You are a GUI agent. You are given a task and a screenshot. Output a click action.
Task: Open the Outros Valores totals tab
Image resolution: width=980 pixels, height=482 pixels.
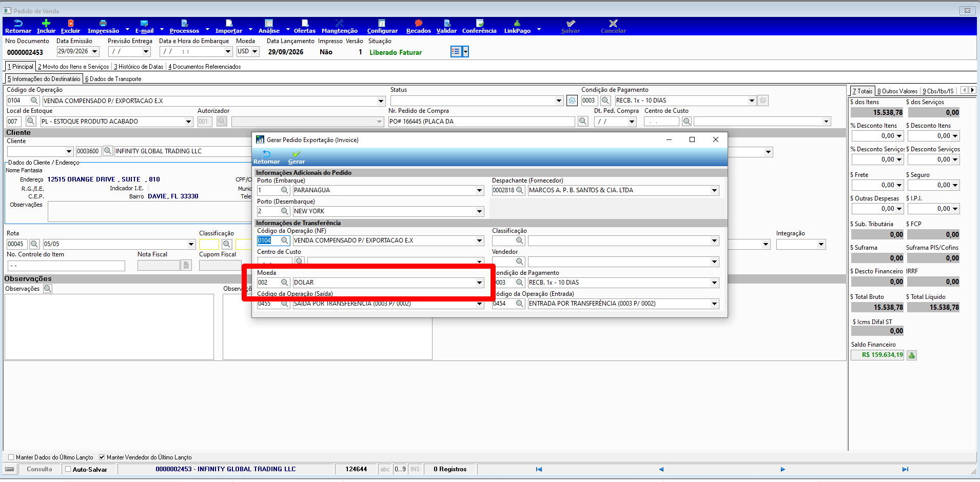click(897, 91)
